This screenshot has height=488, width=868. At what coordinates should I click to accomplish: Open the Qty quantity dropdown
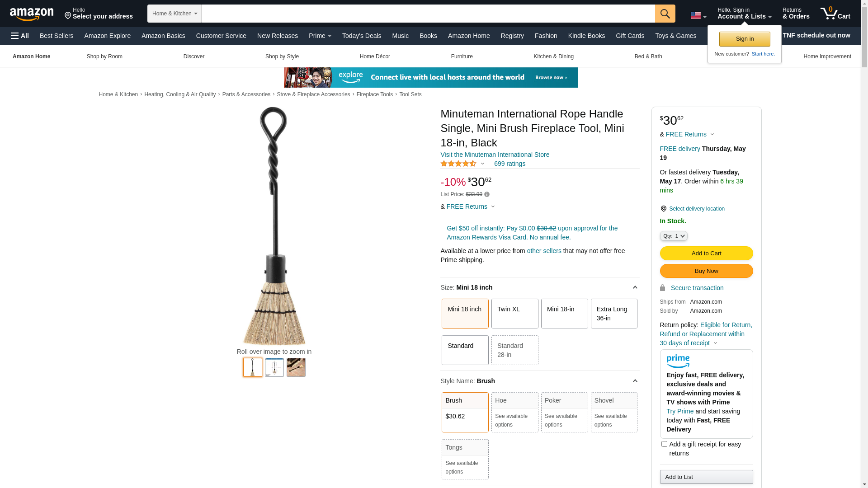tap(674, 236)
